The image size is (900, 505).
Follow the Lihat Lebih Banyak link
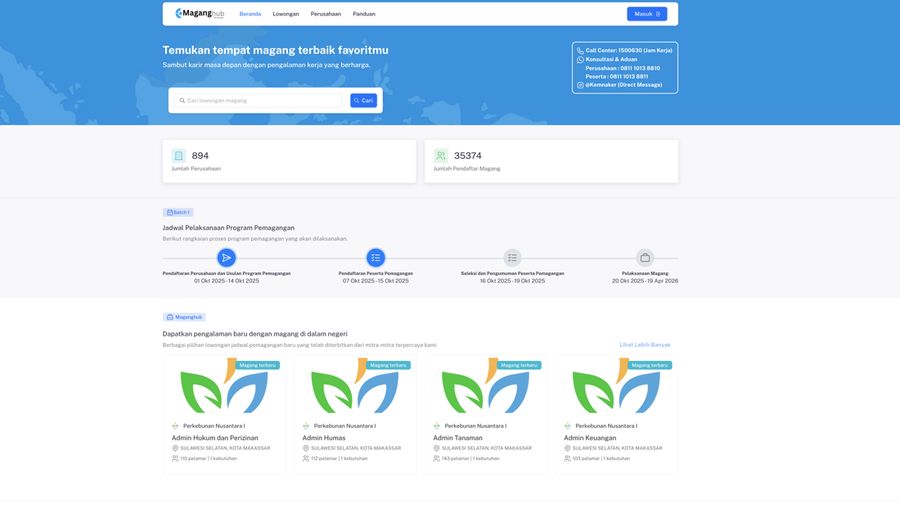tap(645, 345)
